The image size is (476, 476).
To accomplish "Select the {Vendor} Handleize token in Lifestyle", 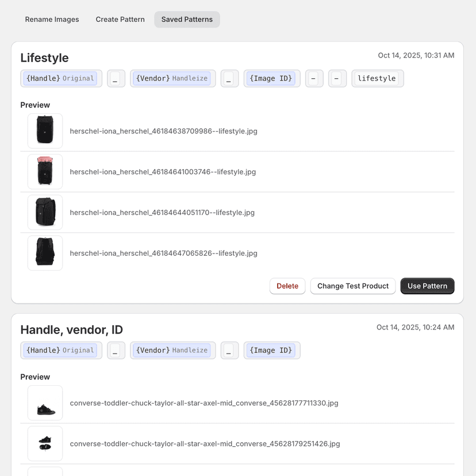I will click(x=172, y=78).
